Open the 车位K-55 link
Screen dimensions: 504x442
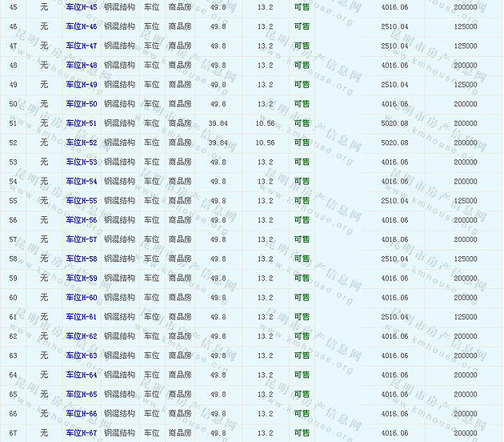pos(81,201)
